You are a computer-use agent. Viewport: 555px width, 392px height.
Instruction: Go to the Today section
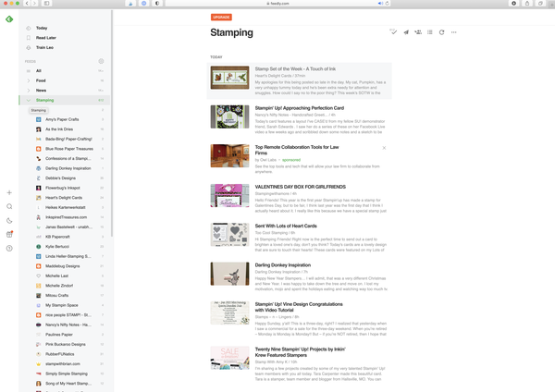pyautogui.click(x=42, y=28)
